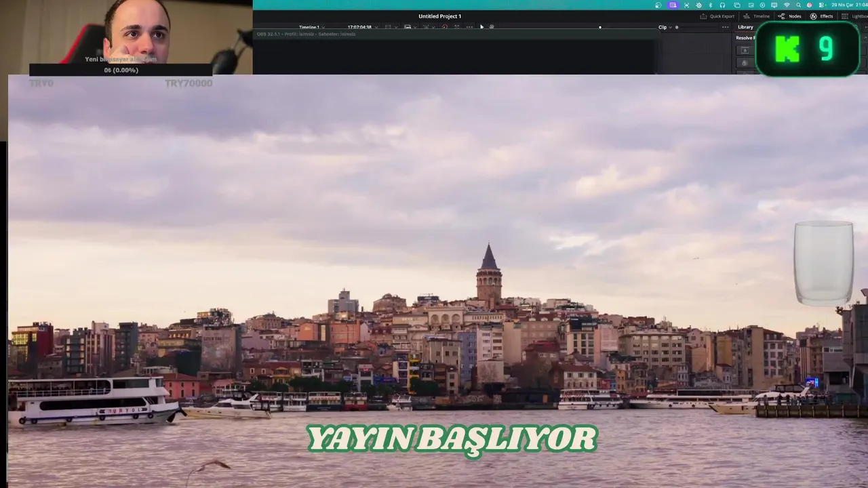Select the pointer tool in viewer toolbar

tap(481, 27)
